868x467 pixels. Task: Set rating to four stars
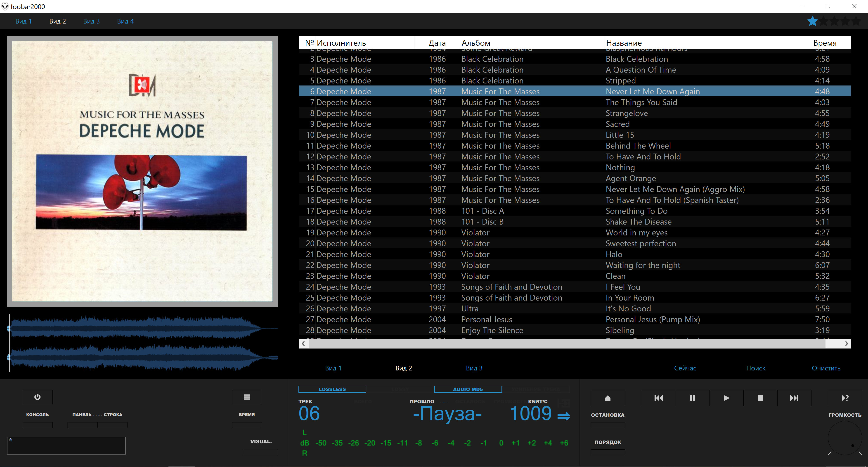[845, 21]
